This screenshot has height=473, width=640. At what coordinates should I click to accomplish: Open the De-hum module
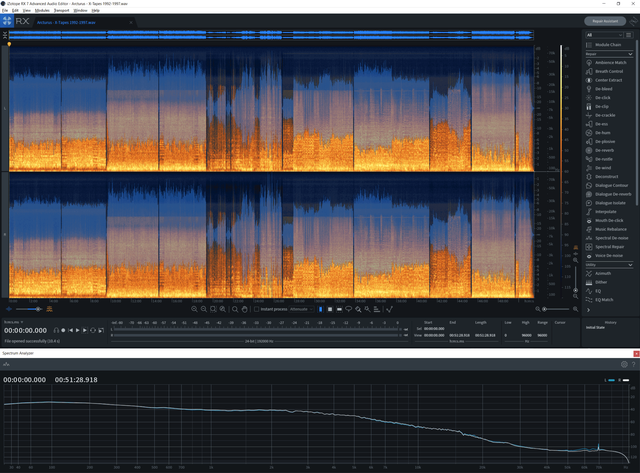[598, 133]
